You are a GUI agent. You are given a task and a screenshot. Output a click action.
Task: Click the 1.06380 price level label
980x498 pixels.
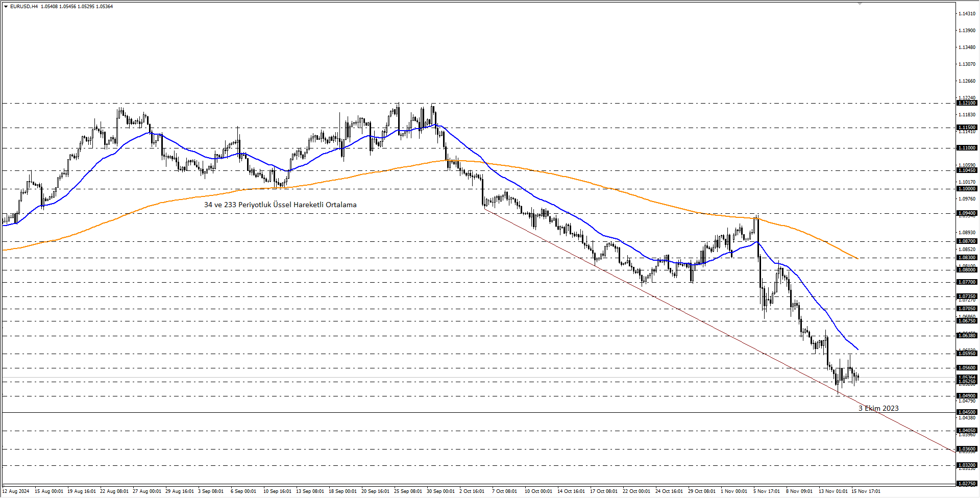[x=967, y=336]
